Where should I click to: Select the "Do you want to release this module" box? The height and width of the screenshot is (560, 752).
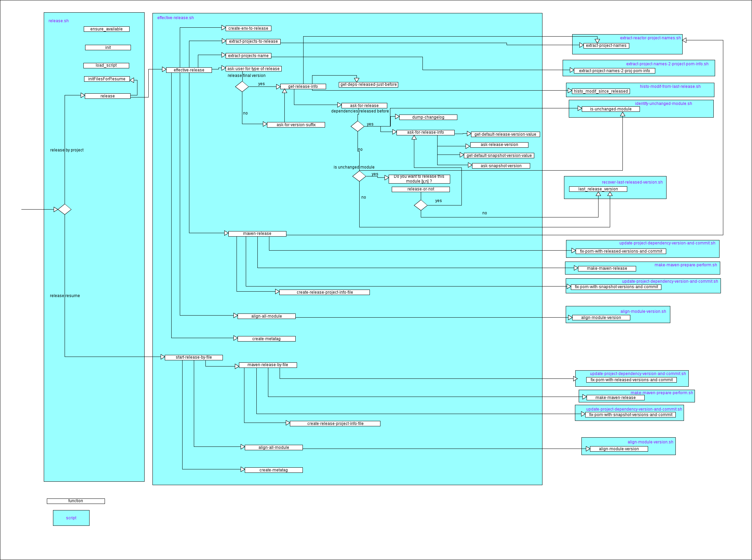pyautogui.click(x=419, y=178)
